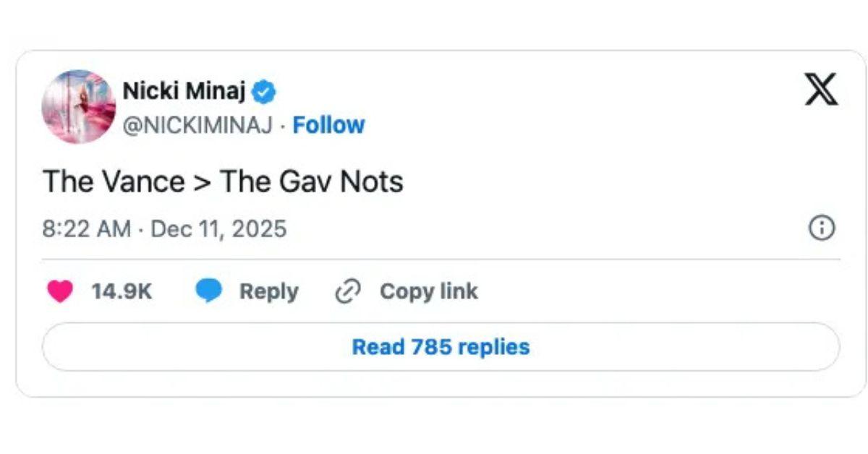868x454 pixels.
Task: Select the tweet text about The Vance
Action: tap(223, 181)
